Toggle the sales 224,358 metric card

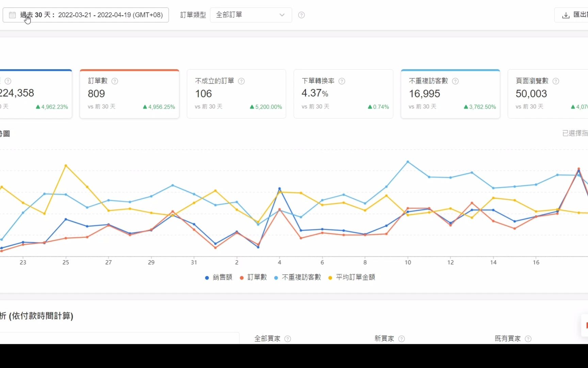click(36, 94)
